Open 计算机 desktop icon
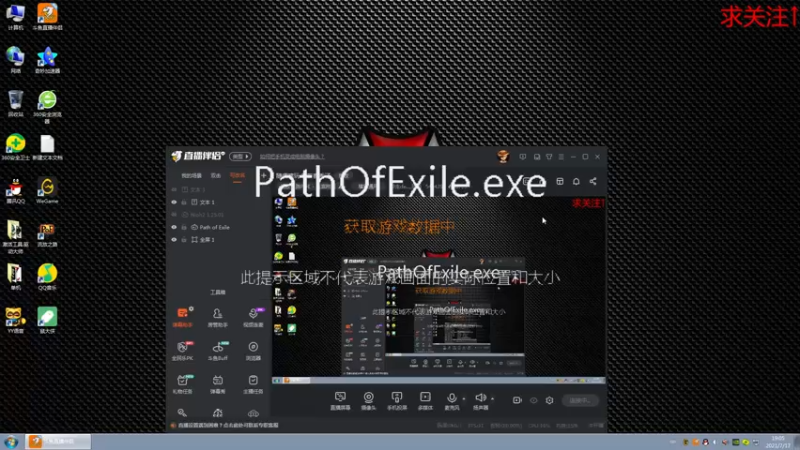This screenshot has width=800, height=450. coord(16,17)
